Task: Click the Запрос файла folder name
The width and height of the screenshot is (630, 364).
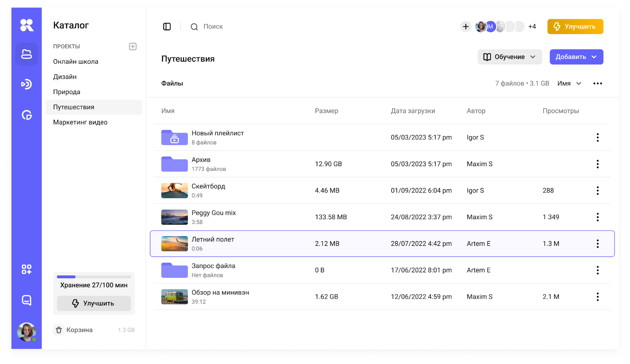Action: tap(213, 266)
